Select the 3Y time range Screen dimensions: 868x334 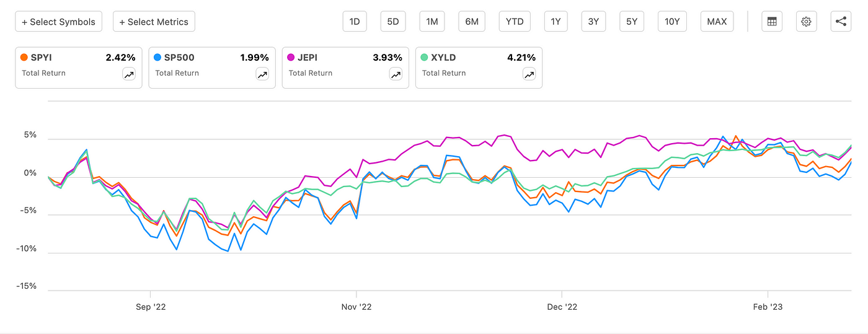[x=593, y=22]
